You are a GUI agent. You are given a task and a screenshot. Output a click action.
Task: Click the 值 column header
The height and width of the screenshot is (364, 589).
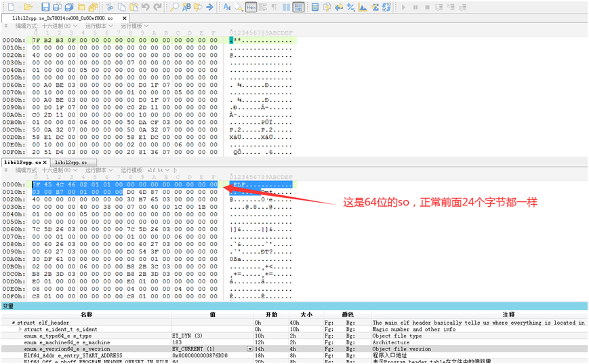point(213,315)
